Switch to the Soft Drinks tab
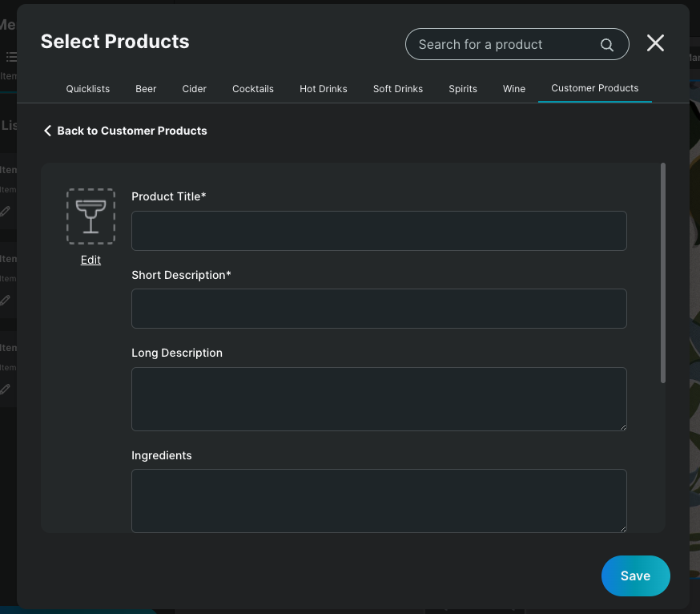This screenshot has height=614, width=700. click(398, 89)
